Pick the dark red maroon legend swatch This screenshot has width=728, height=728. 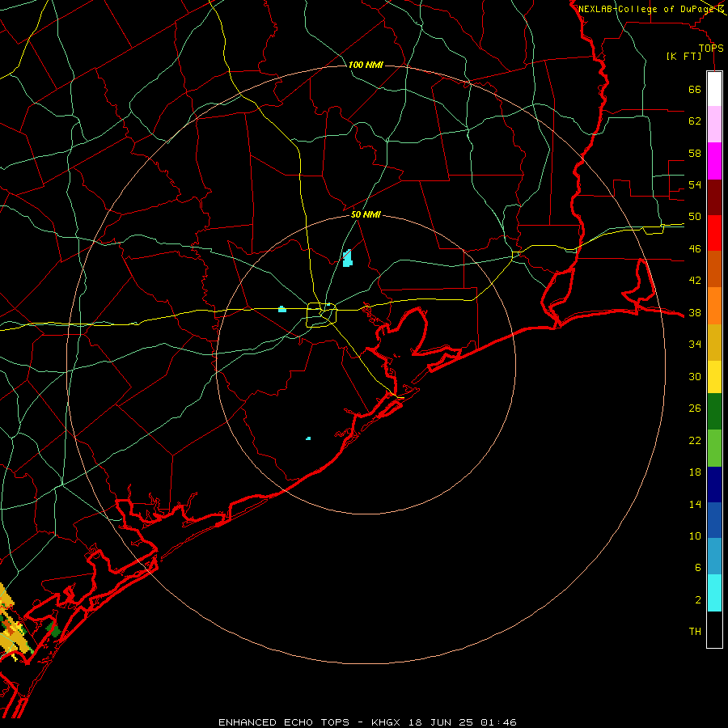(x=714, y=197)
